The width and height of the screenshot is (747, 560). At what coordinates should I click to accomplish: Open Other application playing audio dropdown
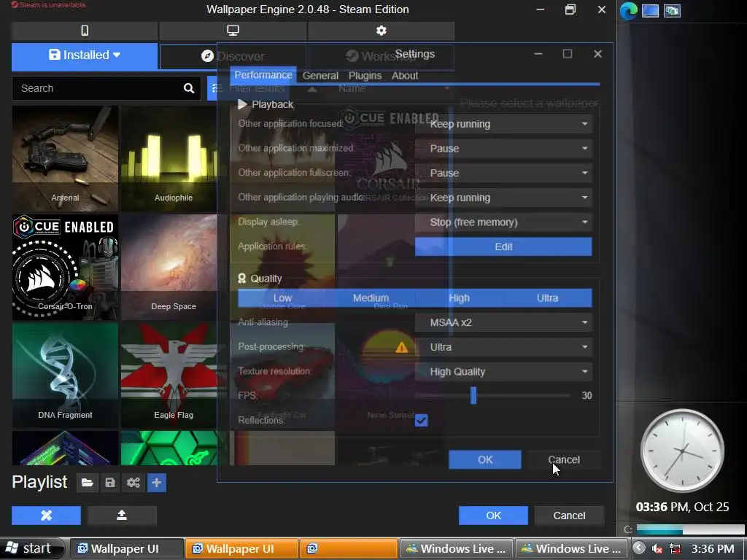click(503, 198)
